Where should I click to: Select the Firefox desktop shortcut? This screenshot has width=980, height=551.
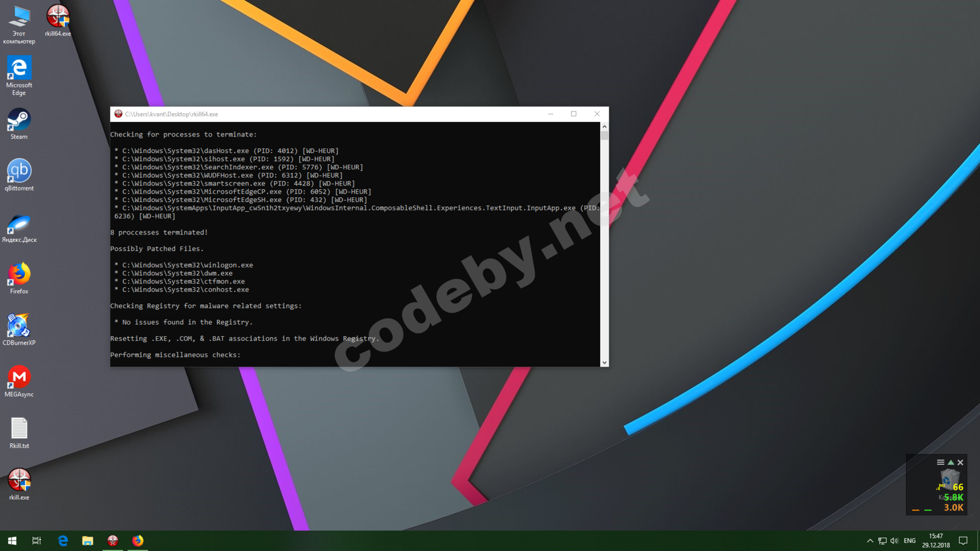click(19, 279)
